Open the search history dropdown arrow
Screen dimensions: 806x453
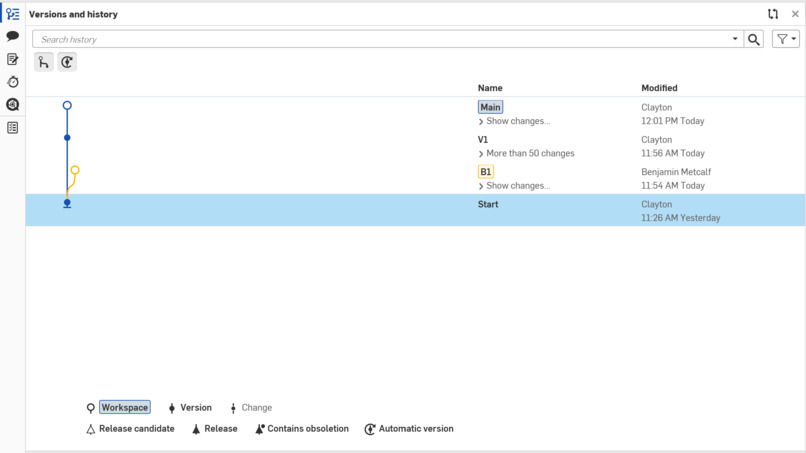pos(735,39)
